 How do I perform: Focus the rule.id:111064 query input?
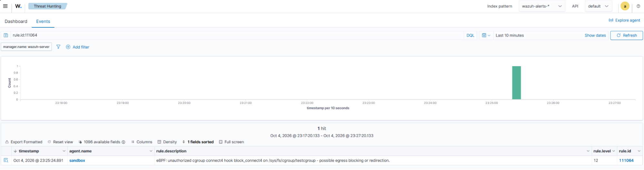pos(237,35)
